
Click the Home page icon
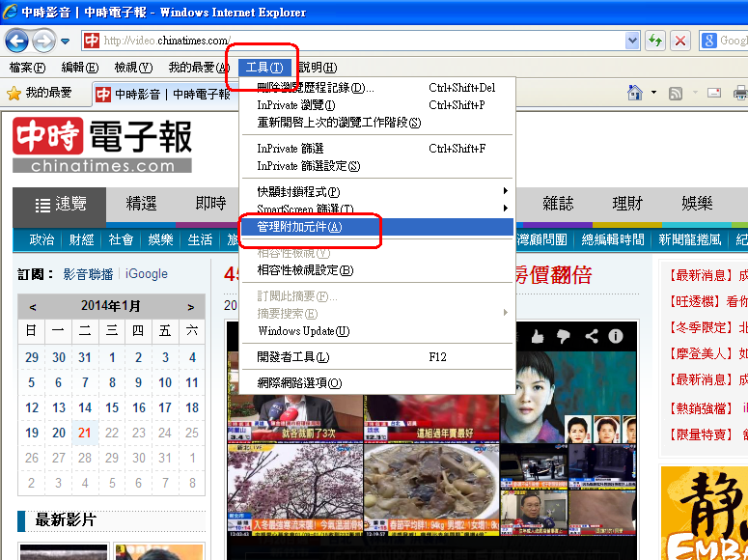point(634,93)
